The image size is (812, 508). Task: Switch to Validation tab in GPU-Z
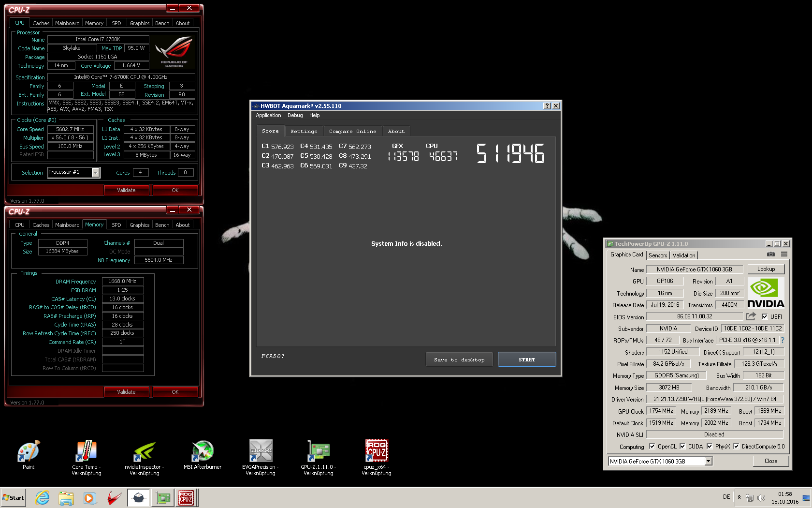[684, 255]
